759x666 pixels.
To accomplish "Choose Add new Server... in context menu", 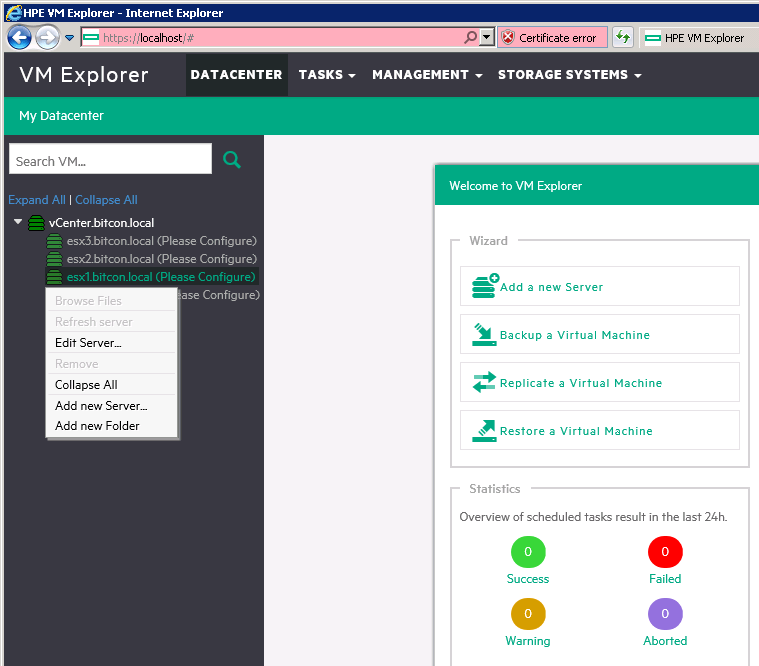I will coord(111,406).
